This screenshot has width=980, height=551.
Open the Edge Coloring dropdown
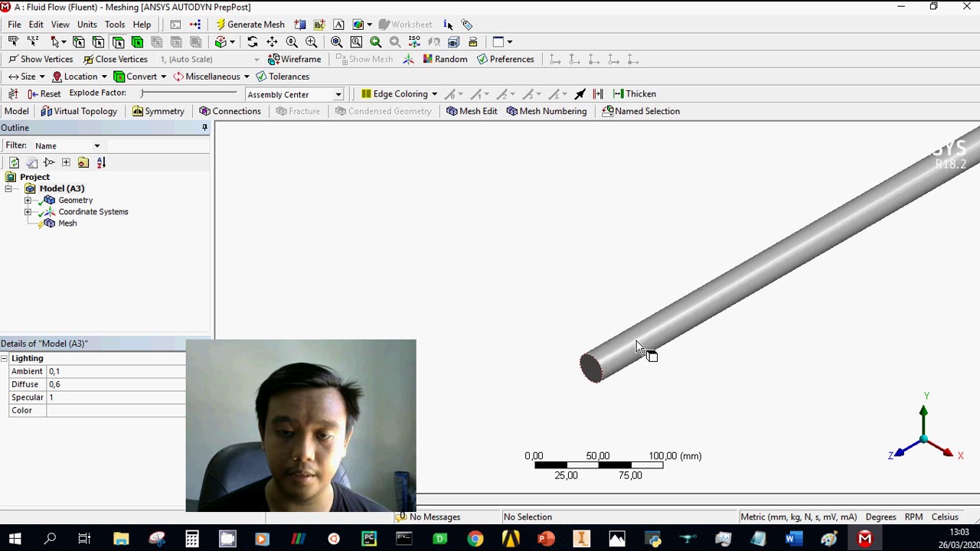pos(399,94)
